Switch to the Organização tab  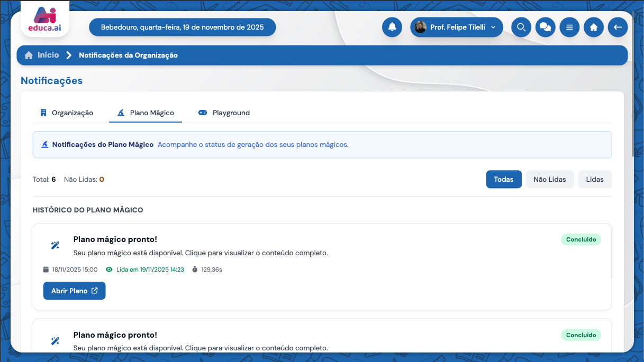pyautogui.click(x=67, y=113)
